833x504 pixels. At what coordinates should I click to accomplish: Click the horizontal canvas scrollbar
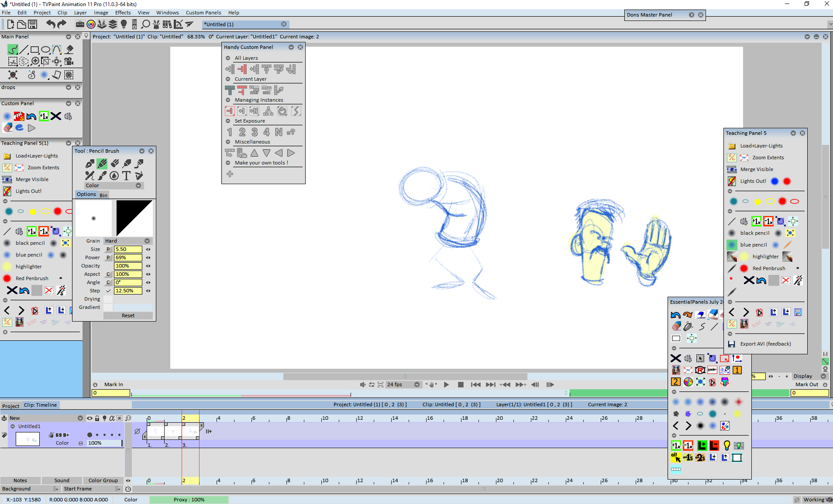[x=405, y=376]
